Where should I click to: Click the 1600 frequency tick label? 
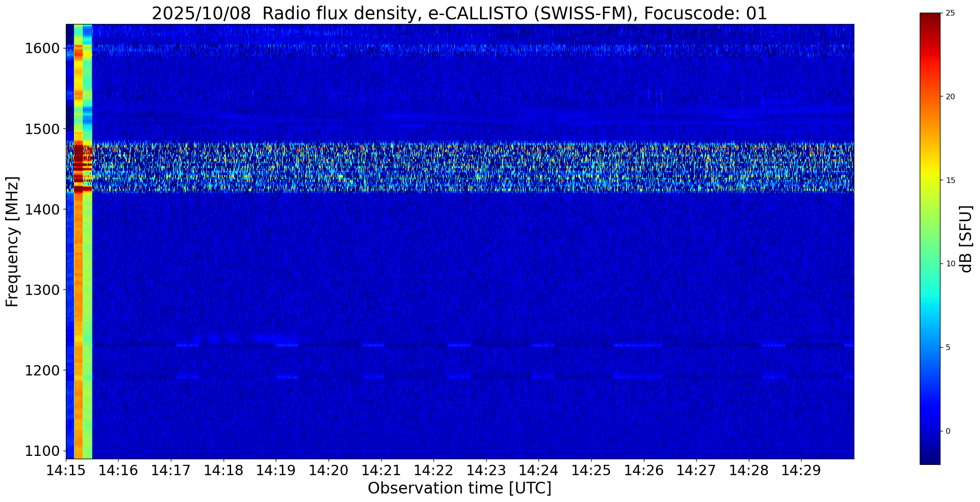(x=42, y=48)
